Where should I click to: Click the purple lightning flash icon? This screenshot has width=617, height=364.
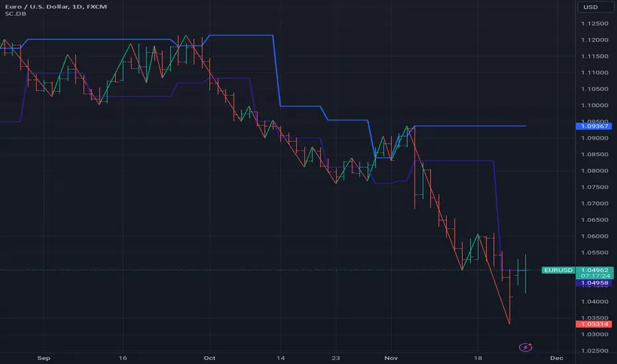(x=526, y=347)
